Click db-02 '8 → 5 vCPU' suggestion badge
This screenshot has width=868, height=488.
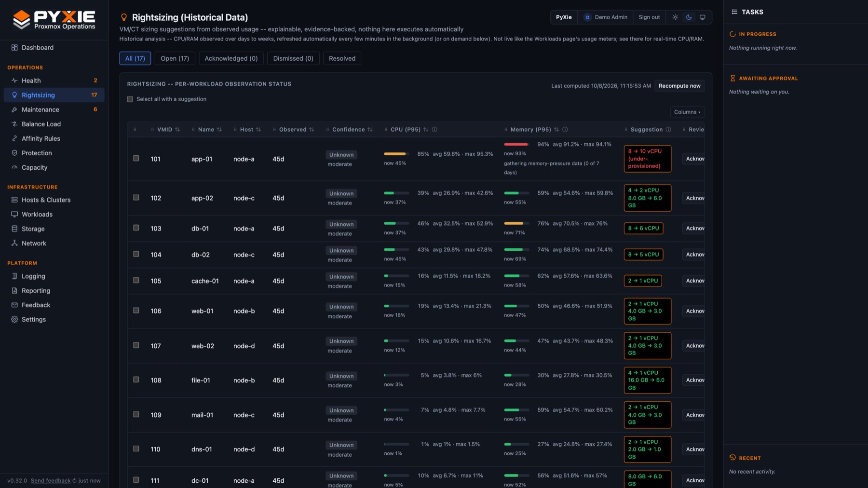[x=643, y=255]
